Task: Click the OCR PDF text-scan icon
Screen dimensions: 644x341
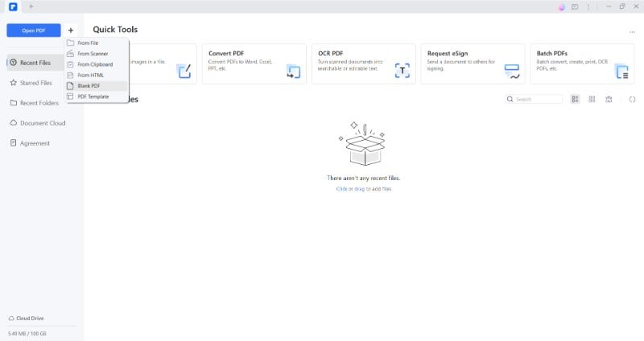Action: 402,71
